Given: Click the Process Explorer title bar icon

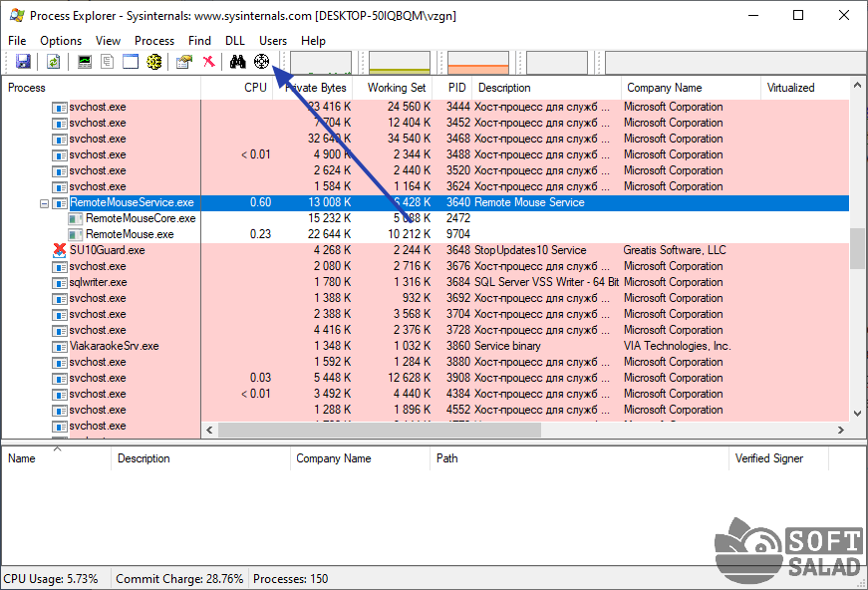Looking at the screenshot, I should (x=17, y=16).
